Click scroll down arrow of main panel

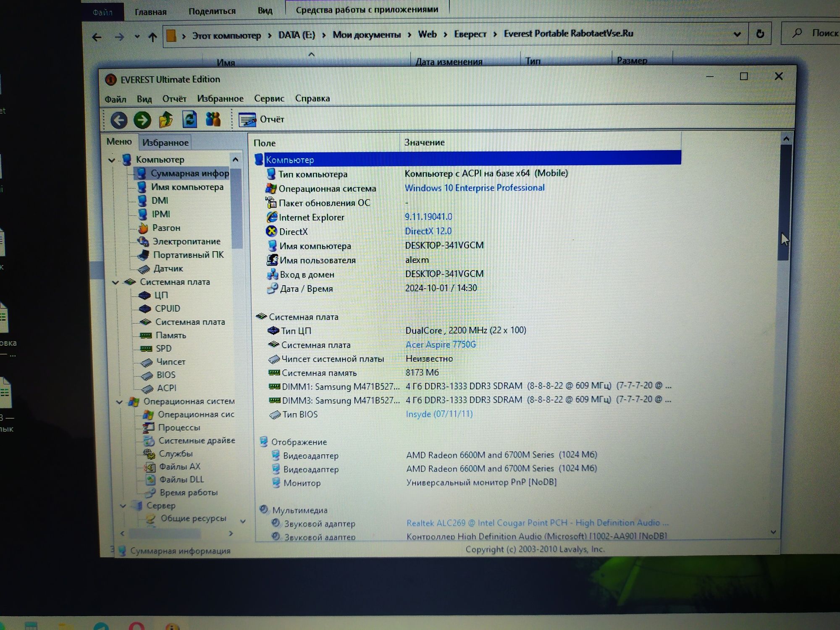pyautogui.click(x=774, y=532)
